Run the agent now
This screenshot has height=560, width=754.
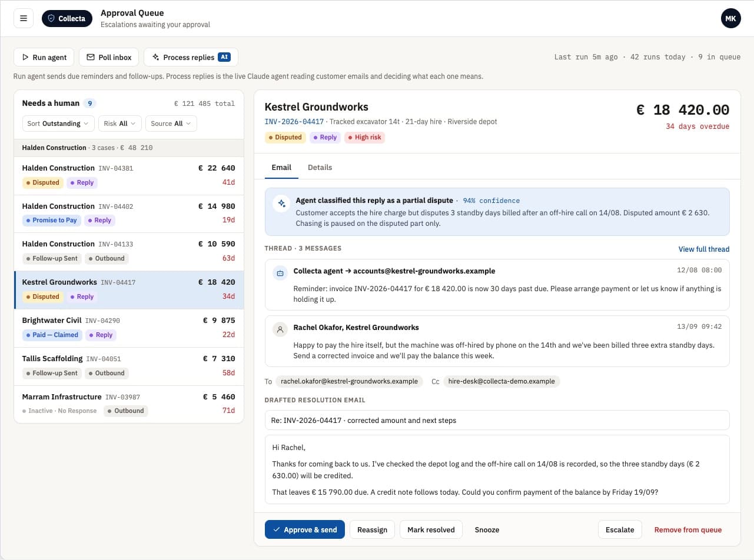coord(44,57)
